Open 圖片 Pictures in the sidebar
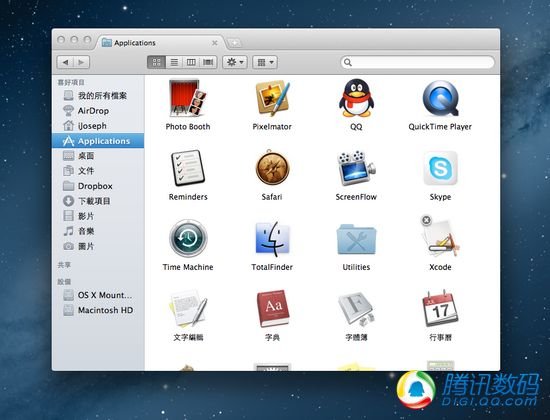This screenshot has height=420, width=550. coord(98,246)
